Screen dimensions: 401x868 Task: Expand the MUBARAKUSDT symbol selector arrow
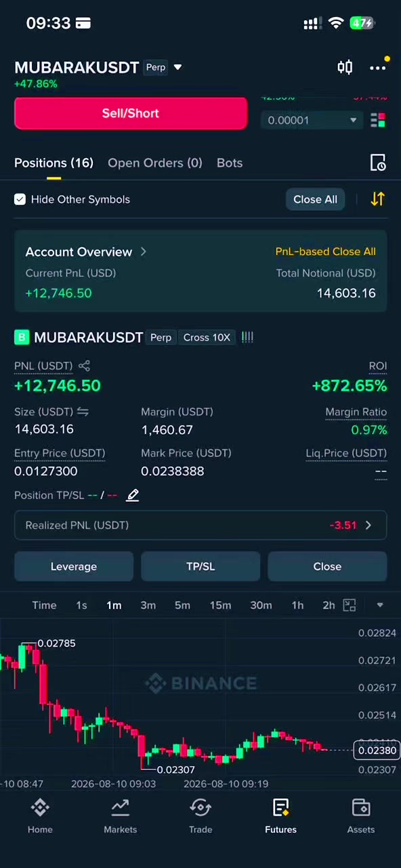(177, 67)
